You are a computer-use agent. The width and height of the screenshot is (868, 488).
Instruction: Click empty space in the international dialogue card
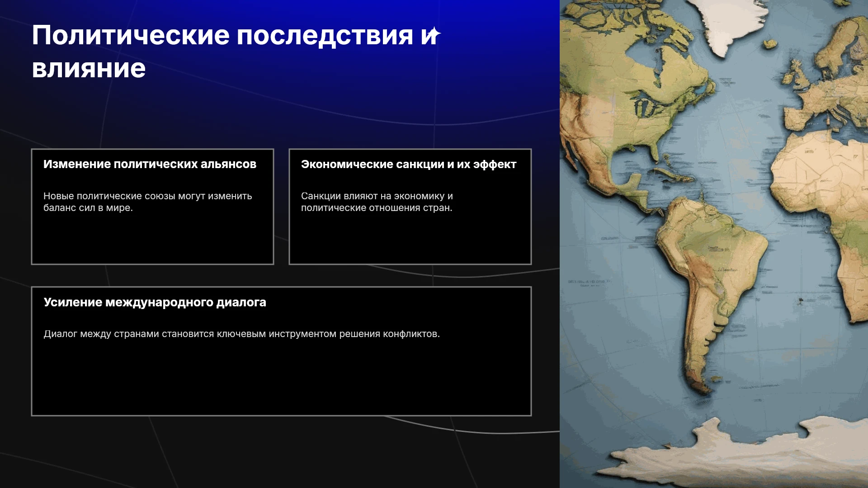tap(281, 380)
